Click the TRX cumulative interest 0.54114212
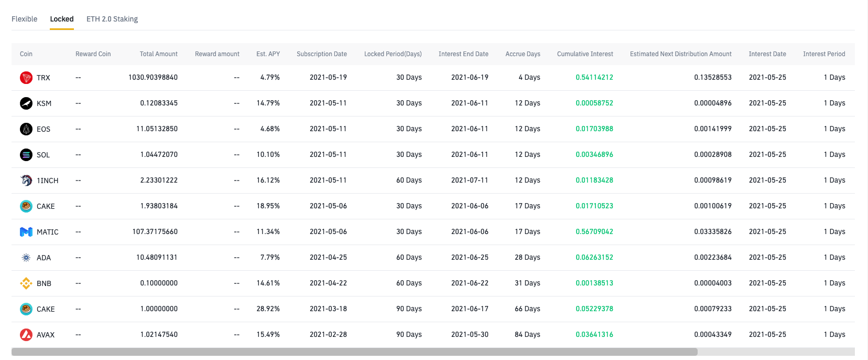Screen dimensions: 868x360 pos(594,77)
